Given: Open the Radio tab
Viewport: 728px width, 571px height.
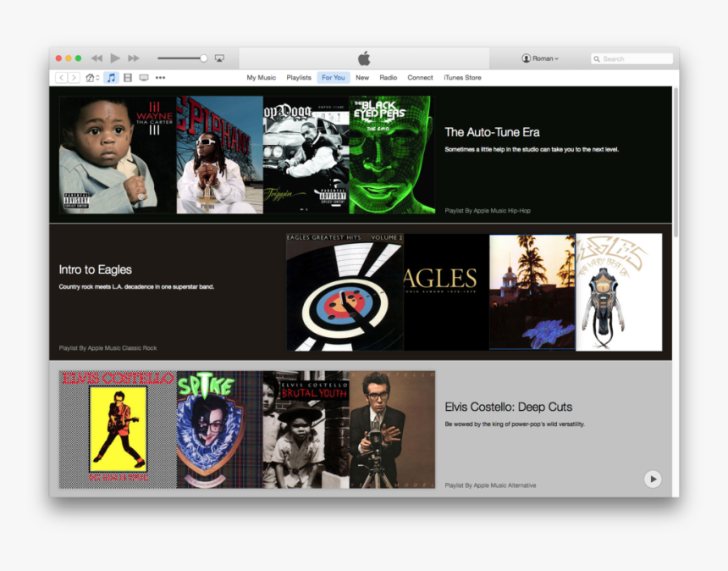Looking at the screenshot, I should click(x=389, y=78).
